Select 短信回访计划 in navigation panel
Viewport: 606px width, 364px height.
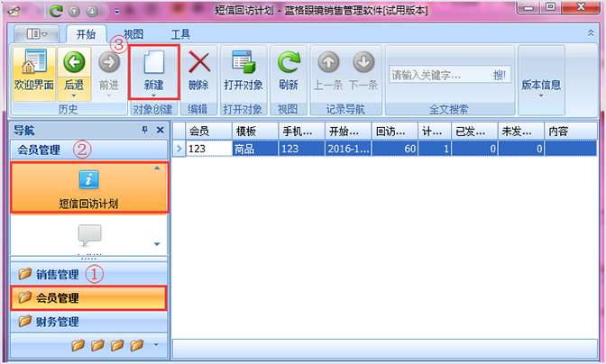(x=89, y=187)
